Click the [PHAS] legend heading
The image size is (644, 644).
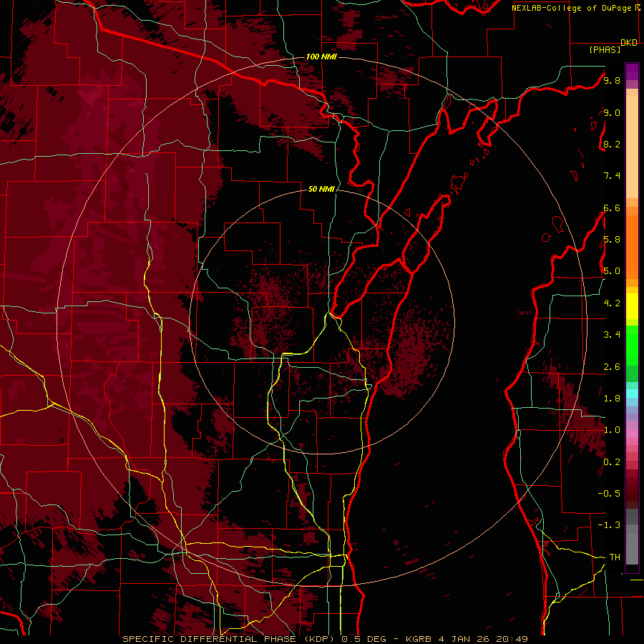605,49
